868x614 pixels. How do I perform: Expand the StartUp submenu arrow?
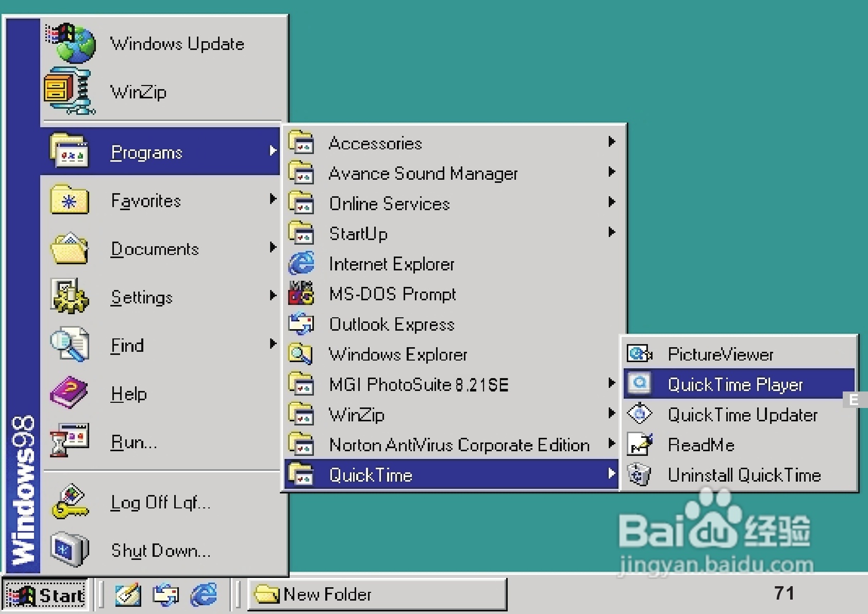612,232
